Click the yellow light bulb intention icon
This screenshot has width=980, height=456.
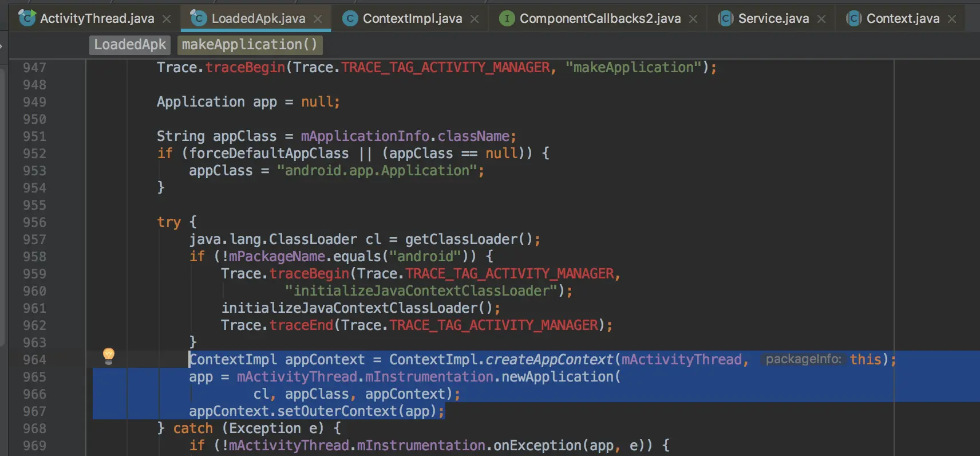[108, 356]
